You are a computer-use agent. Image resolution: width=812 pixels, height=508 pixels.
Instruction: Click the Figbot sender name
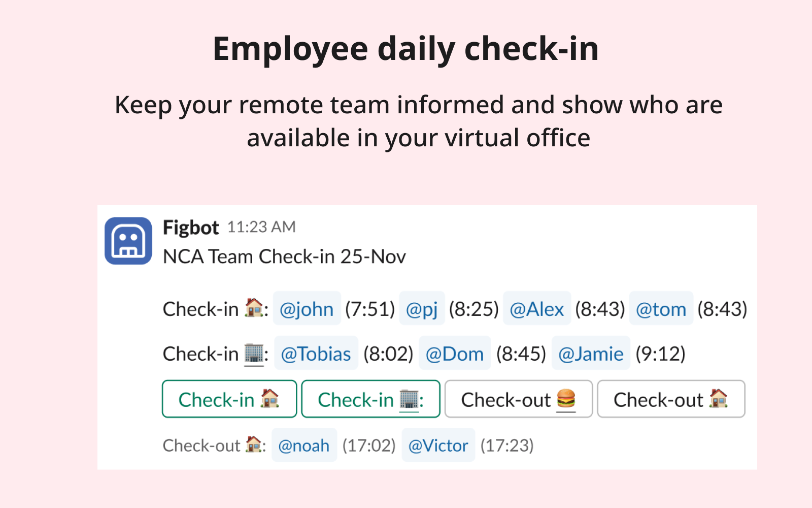click(x=191, y=228)
